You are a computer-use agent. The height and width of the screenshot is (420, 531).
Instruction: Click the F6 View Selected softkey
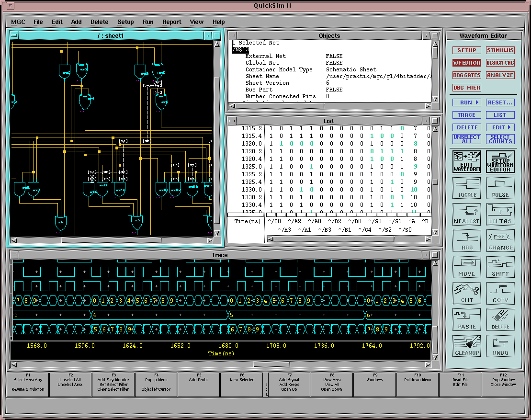tap(242, 385)
